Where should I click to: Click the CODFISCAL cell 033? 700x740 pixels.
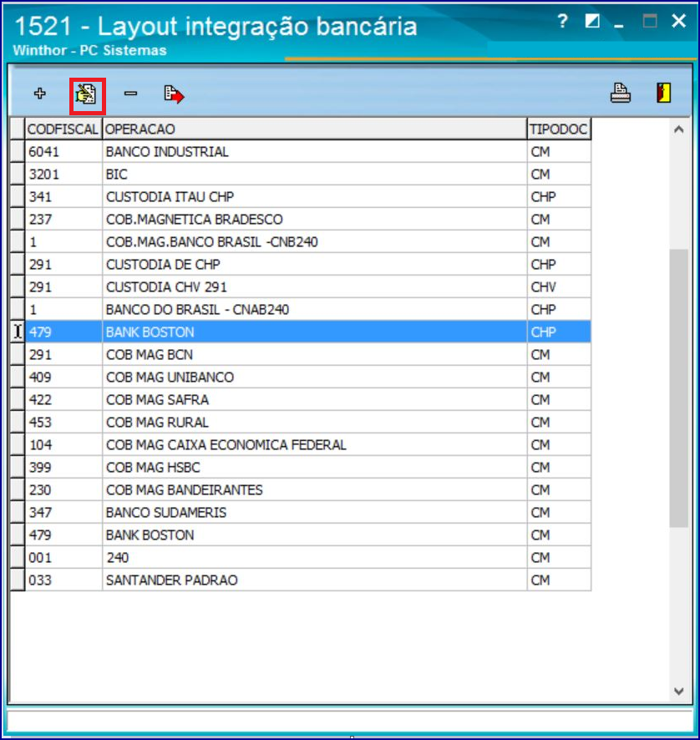(x=63, y=580)
